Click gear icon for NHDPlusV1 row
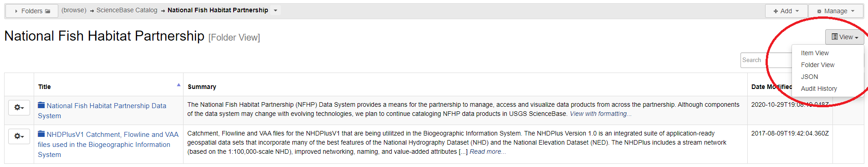 tap(19, 136)
